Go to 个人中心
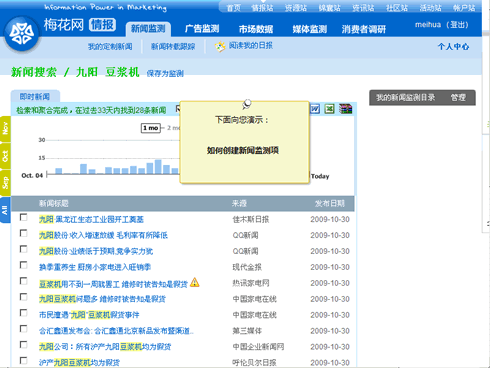Image resolution: width=490 pixels, height=368 pixels. point(453,47)
